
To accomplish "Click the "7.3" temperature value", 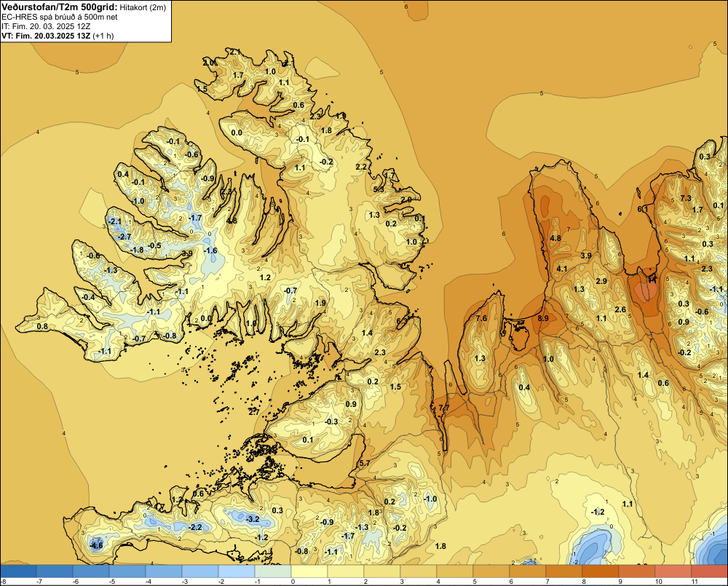I will tap(686, 198).
